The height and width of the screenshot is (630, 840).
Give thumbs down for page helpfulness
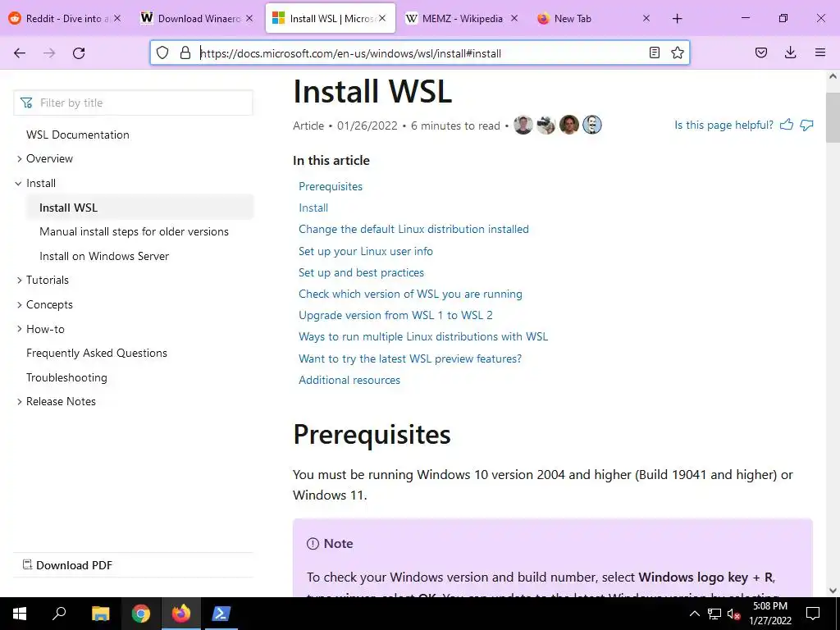click(806, 125)
